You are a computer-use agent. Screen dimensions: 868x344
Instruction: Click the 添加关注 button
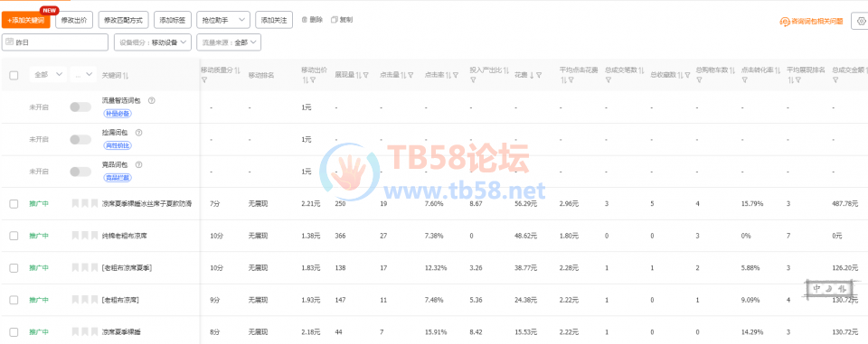(x=273, y=20)
